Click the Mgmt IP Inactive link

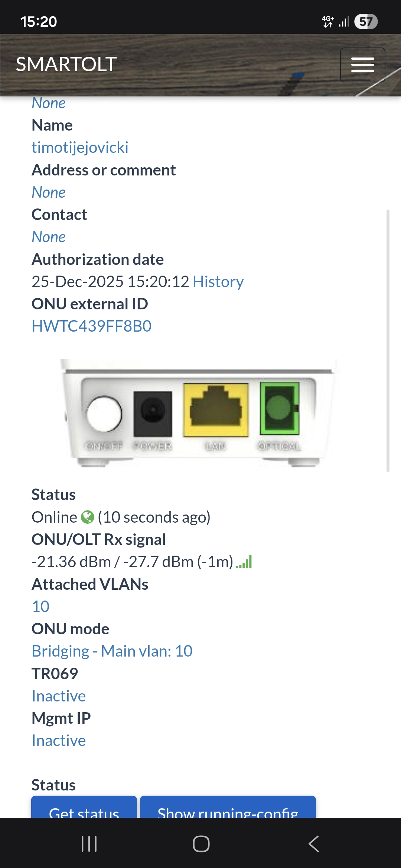59,741
